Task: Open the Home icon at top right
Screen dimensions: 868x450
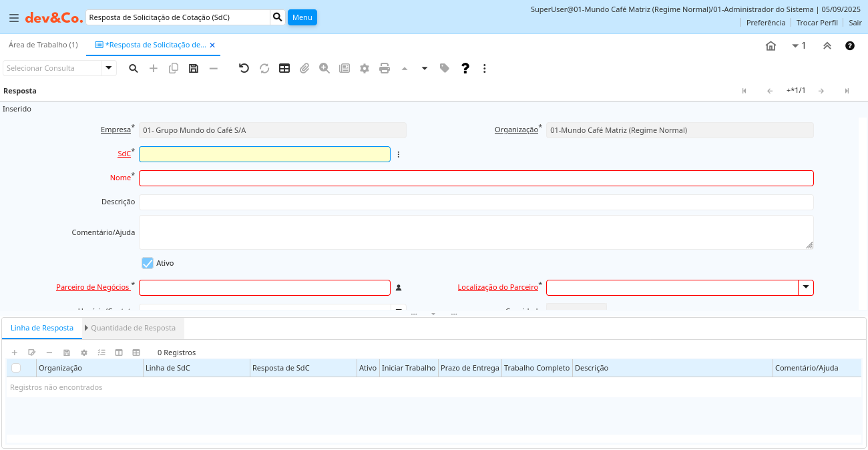Action: [771, 46]
